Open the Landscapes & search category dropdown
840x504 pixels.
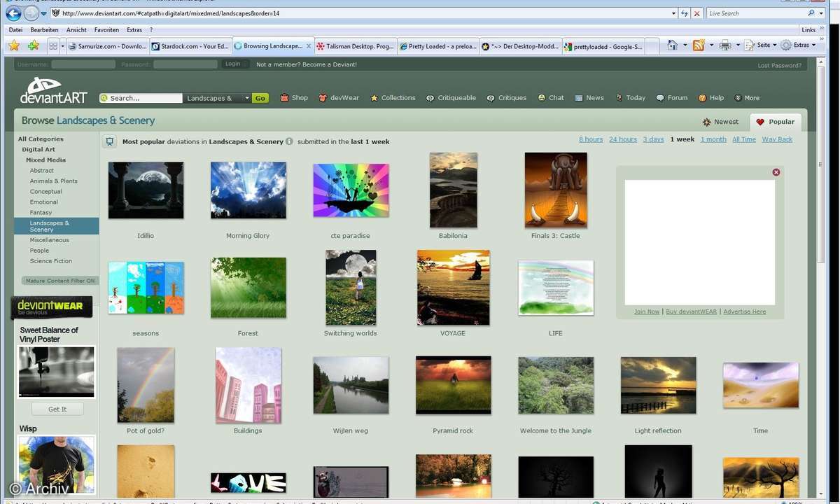click(216, 99)
